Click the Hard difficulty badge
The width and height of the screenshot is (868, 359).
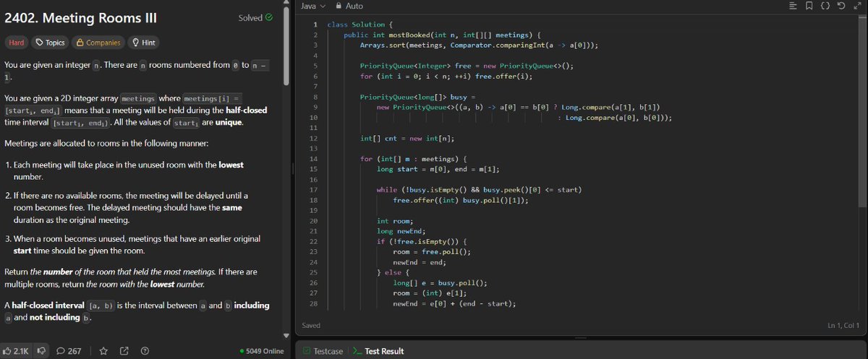click(17, 43)
